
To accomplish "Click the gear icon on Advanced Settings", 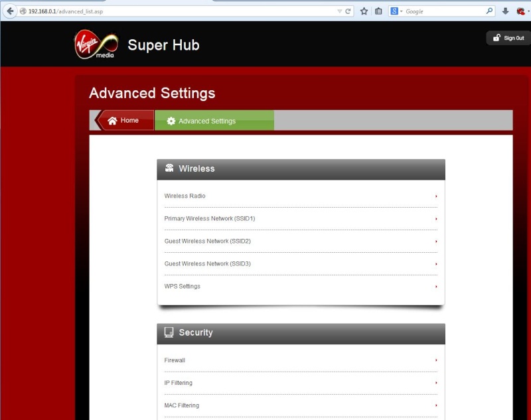I will pos(171,121).
